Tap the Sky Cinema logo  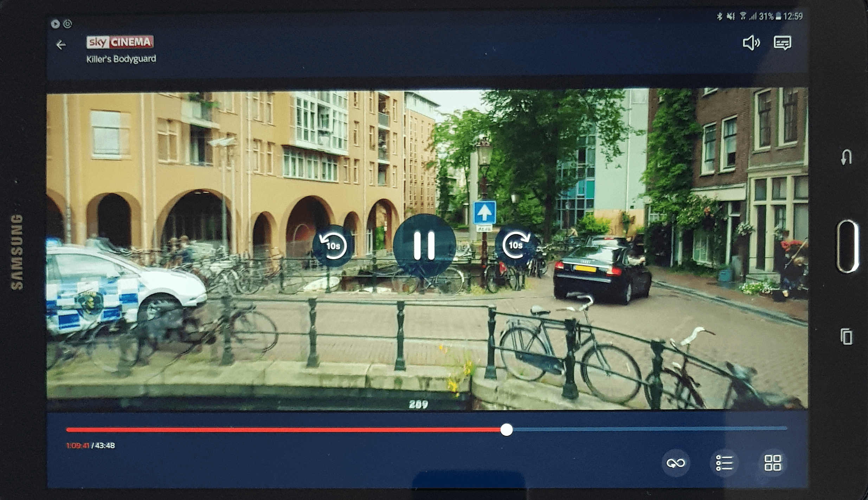(120, 42)
